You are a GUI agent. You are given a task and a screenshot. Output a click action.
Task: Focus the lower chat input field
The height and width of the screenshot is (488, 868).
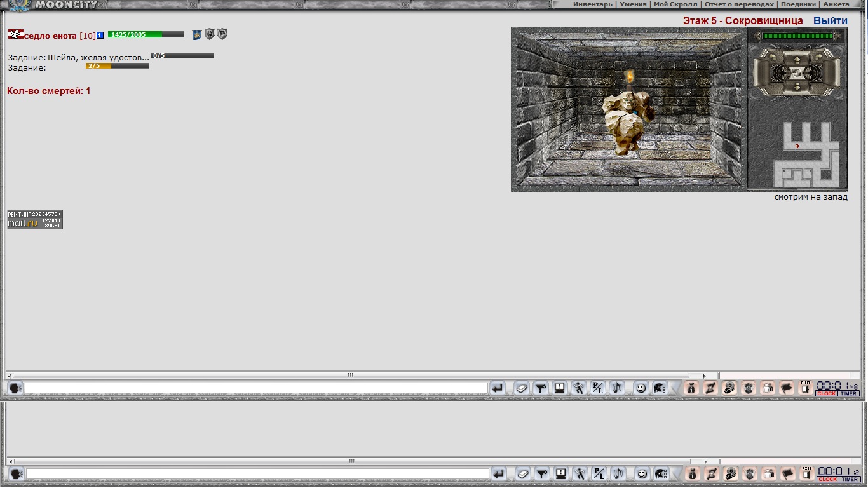257,474
